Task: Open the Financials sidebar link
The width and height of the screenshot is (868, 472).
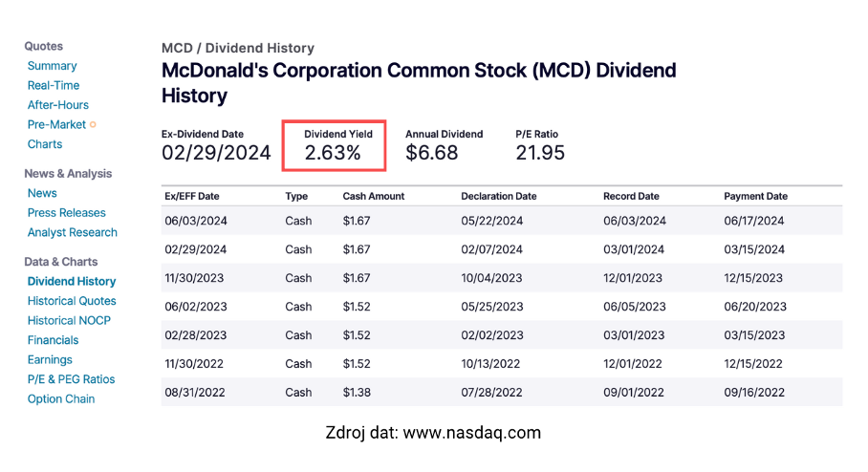Action: [54, 340]
